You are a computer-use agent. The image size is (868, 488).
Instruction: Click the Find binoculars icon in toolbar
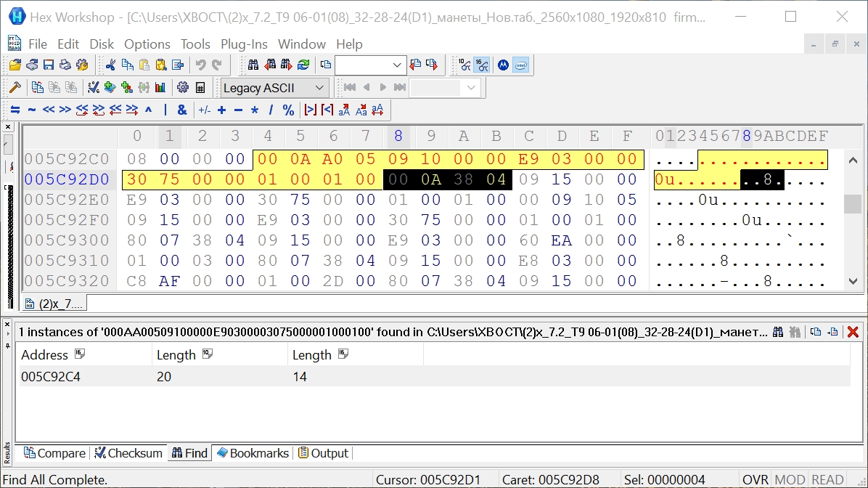pyautogui.click(x=253, y=65)
